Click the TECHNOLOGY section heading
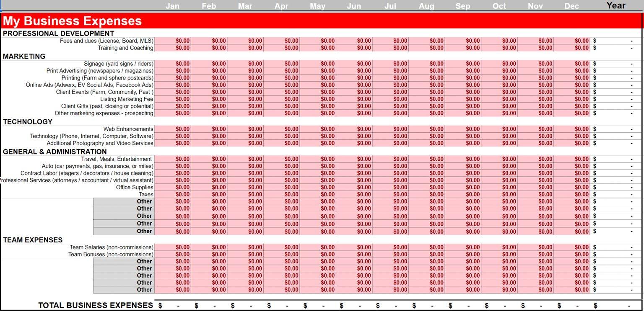644x314 pixels. pyautogui.click(x=28, y=122)
